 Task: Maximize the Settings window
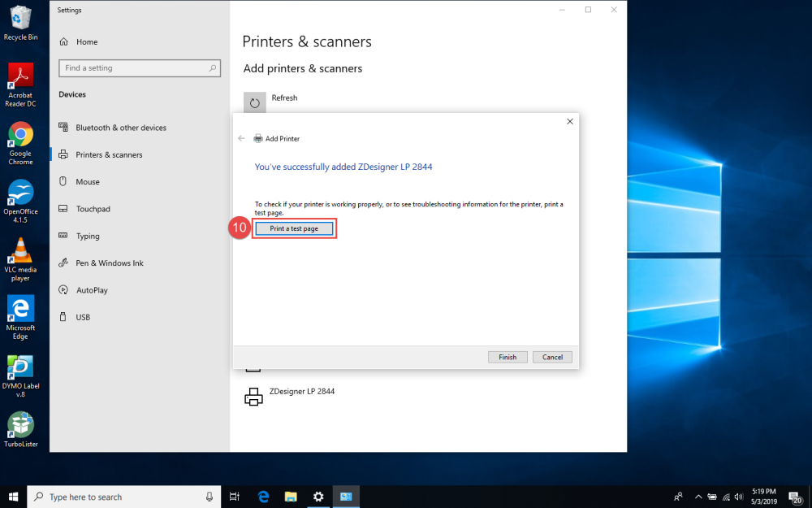pos(588,10)
